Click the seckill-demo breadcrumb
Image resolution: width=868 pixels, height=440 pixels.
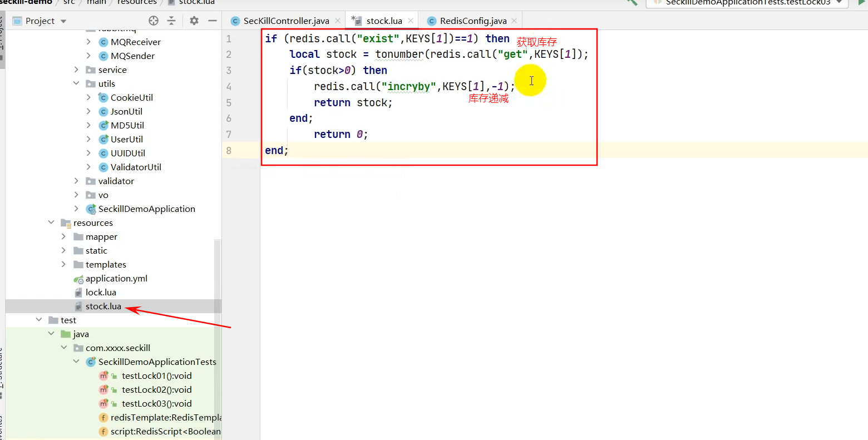pyautogui.click(x=26, y=2)
